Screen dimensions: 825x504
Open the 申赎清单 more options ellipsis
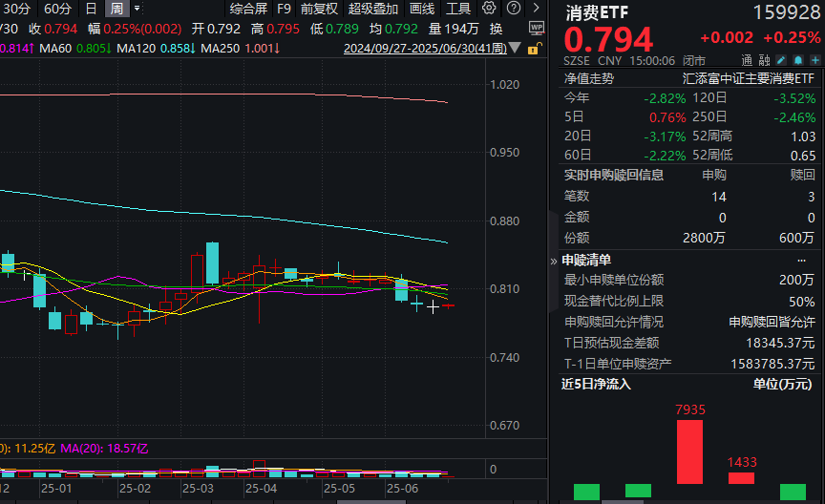coord(801,260)
